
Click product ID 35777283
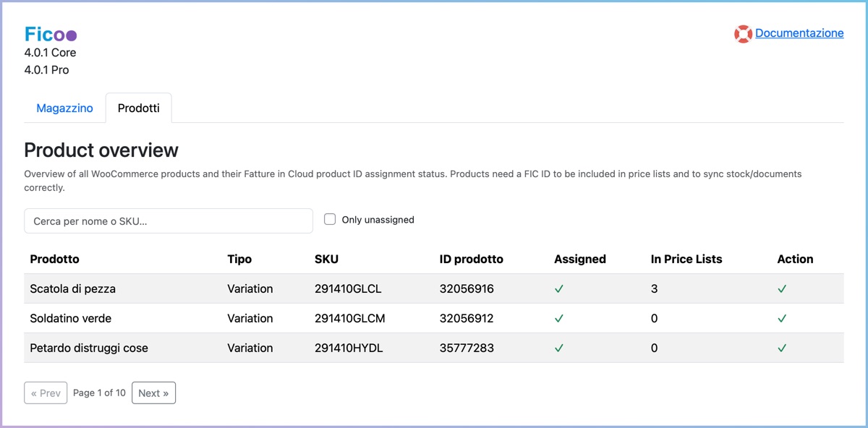pos(467,348)
